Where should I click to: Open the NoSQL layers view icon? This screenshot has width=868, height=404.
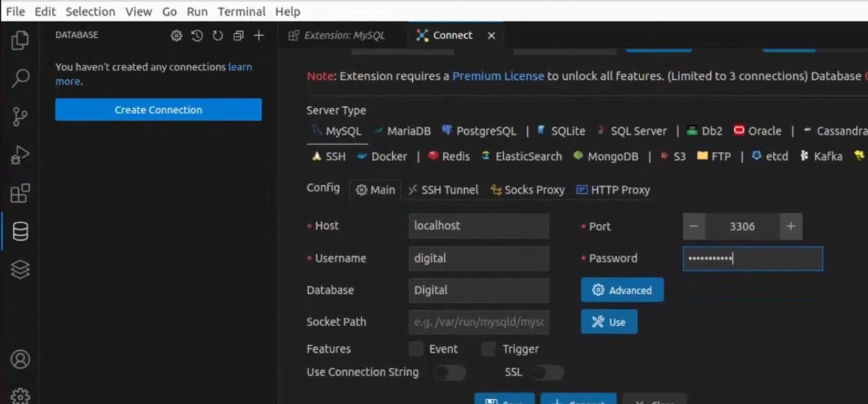[x=20, y=269]
